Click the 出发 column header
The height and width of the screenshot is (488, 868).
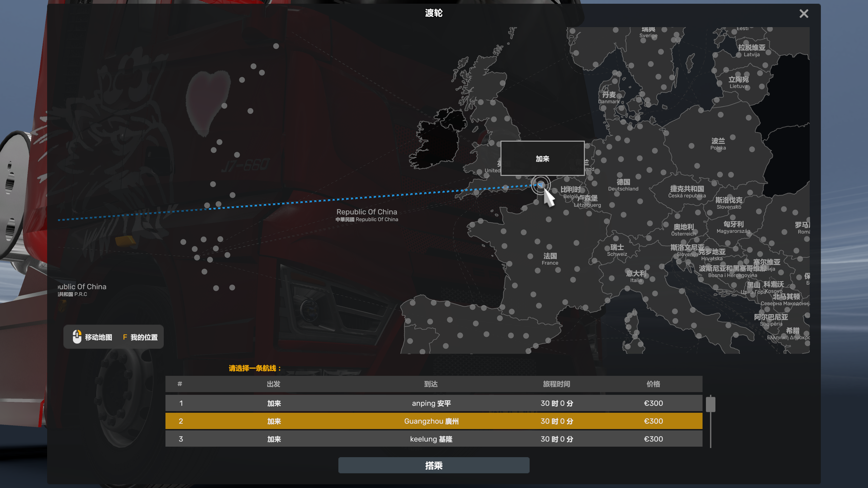pyautogui.click(x=273, y=384)
